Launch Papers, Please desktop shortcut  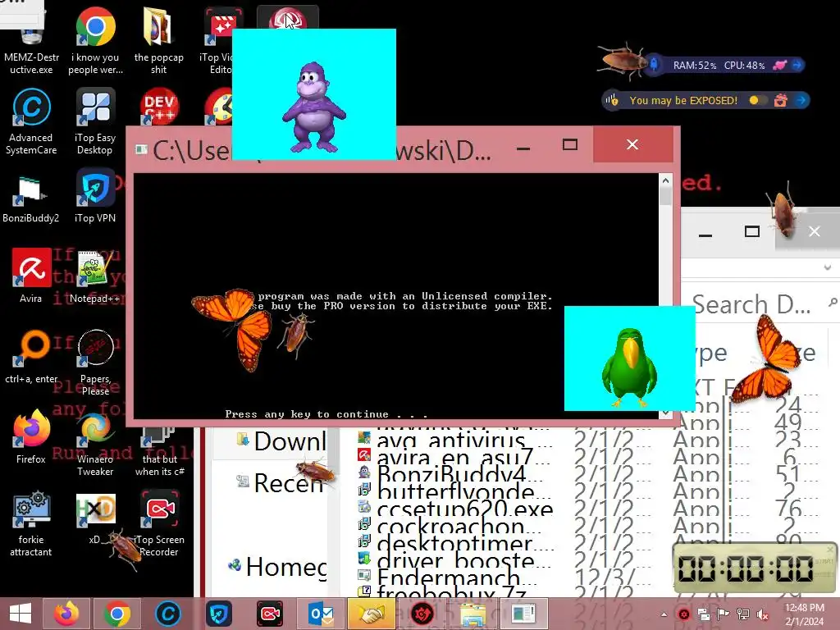click(95, 363)
